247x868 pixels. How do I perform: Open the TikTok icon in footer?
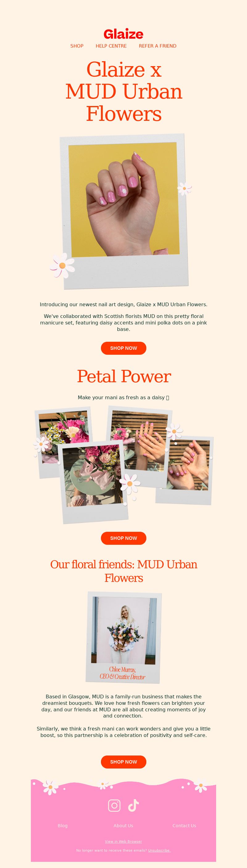point(133,805)
